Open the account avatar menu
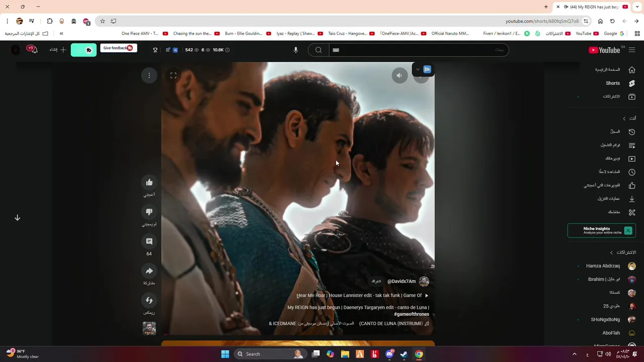644x362 pixels. [x=16, y=50]
